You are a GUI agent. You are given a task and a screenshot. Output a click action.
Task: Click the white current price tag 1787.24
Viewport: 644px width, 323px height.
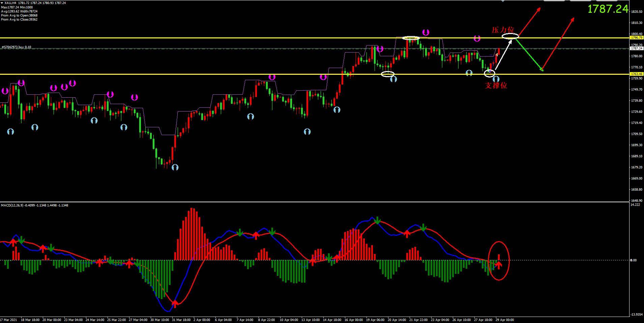(x=637, y=49)
